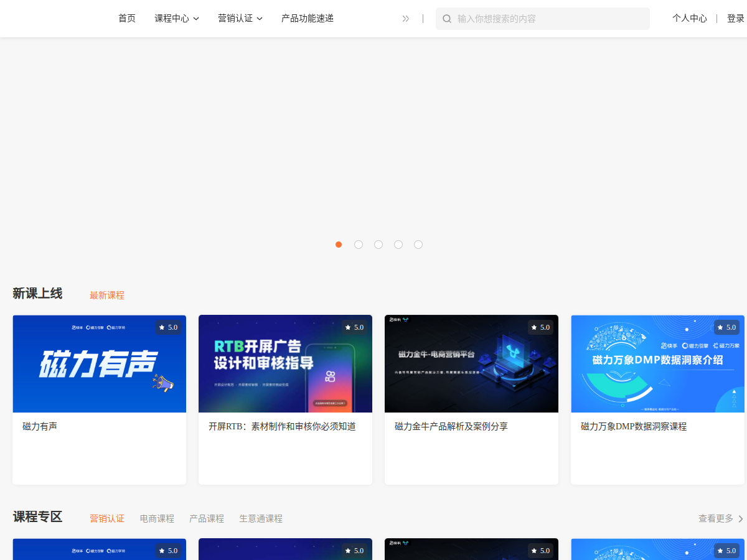The image size is (747, 560).
Task: Click the double-chevron more icon in navbar
Action: pyautogui.click(x=406, y=19)
